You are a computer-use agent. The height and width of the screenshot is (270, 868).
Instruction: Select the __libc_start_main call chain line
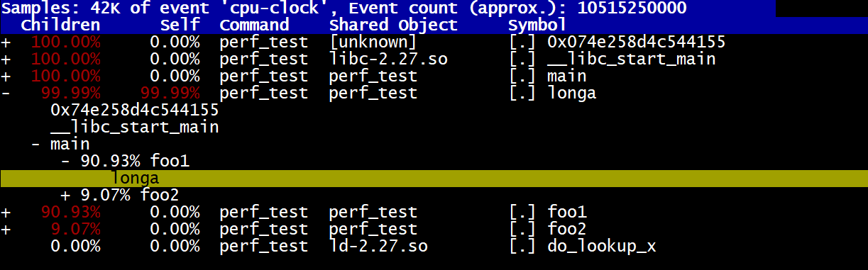coord(134,128)
